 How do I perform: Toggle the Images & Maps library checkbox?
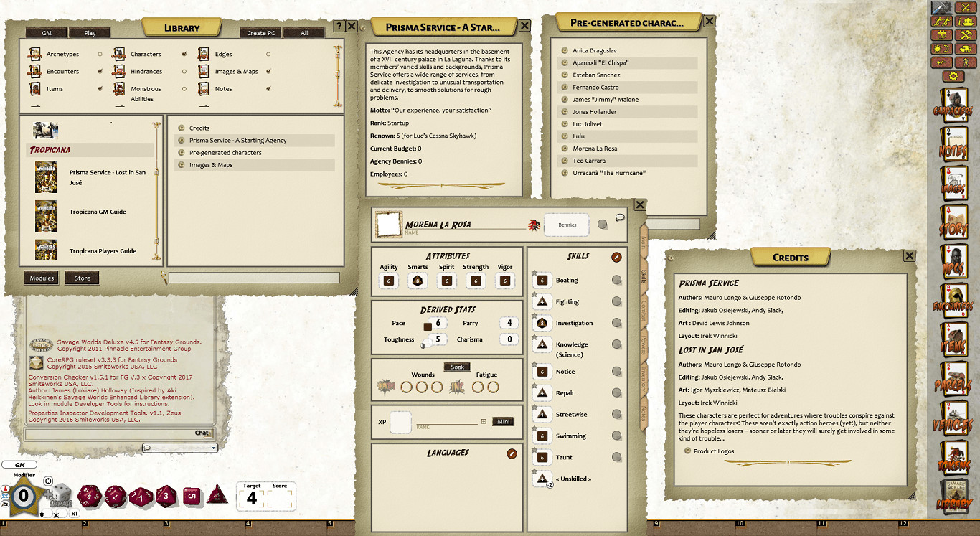click(x=268, y=72)
